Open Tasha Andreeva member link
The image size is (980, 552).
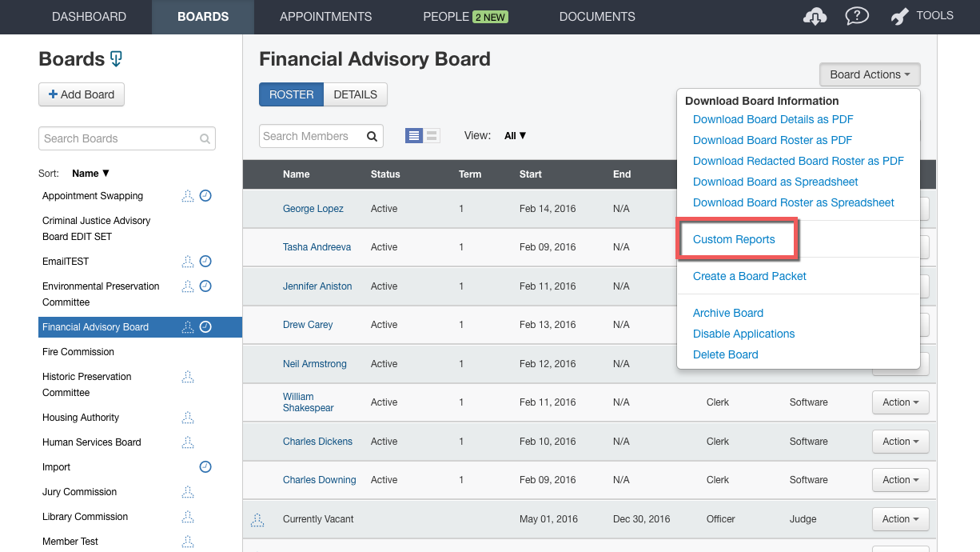(x=317, y=247)
